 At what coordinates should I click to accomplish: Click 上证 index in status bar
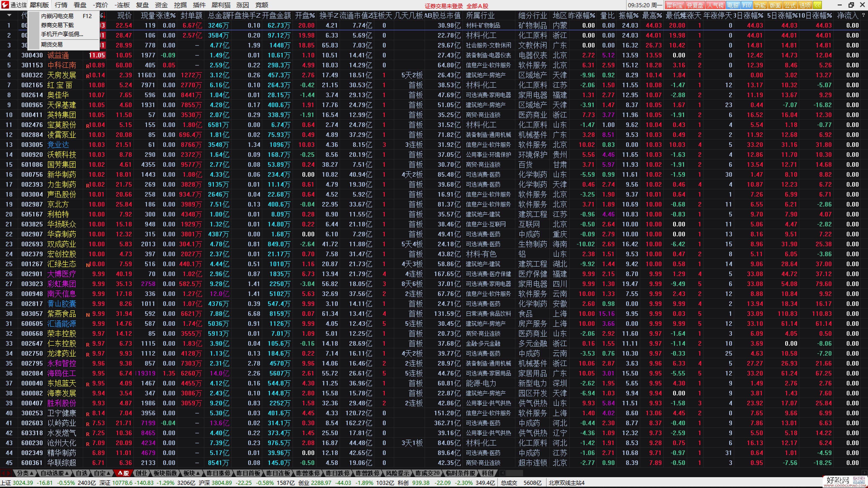click(6, 483)
